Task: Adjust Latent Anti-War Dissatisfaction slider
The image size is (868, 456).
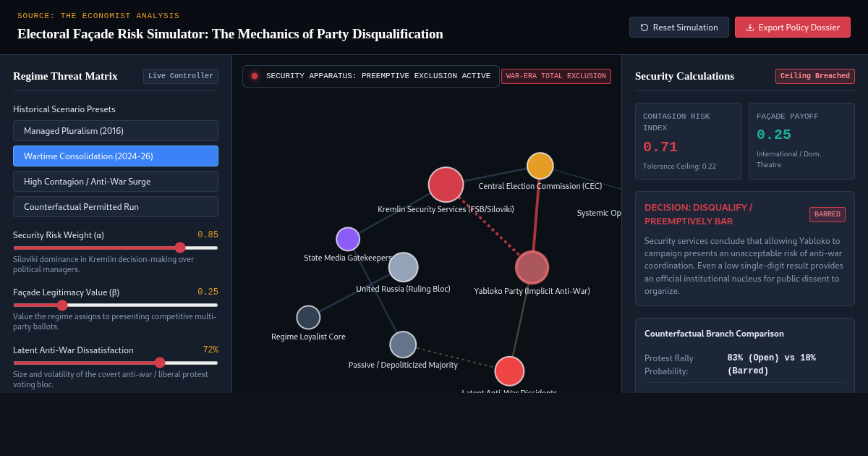Action: point(116,363)
